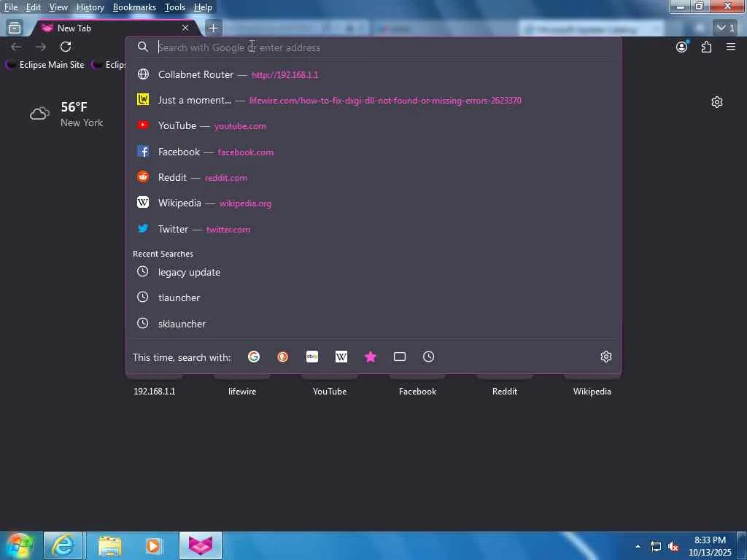Select the Reddit suggestion row
The image size is (747, 560).
pos(373,177)
